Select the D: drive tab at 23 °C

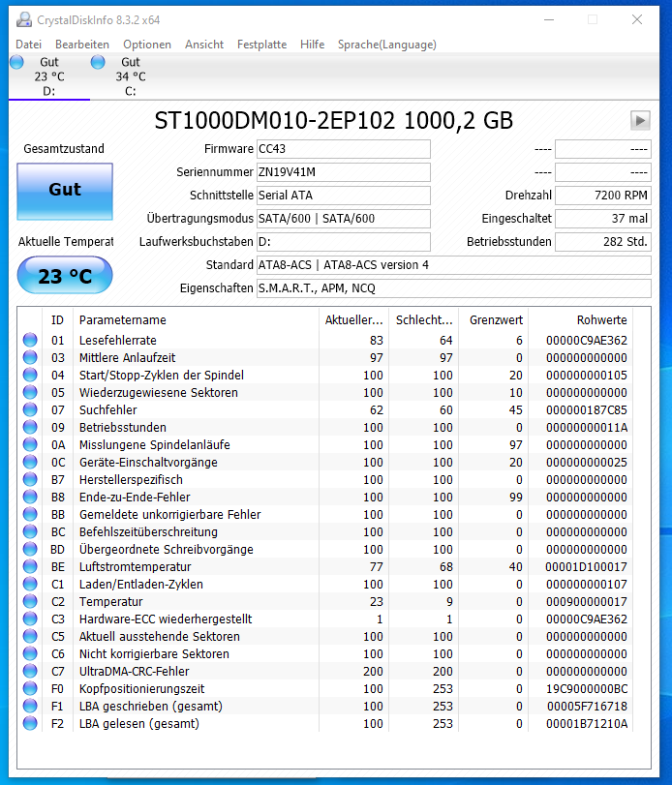(49, 76)
